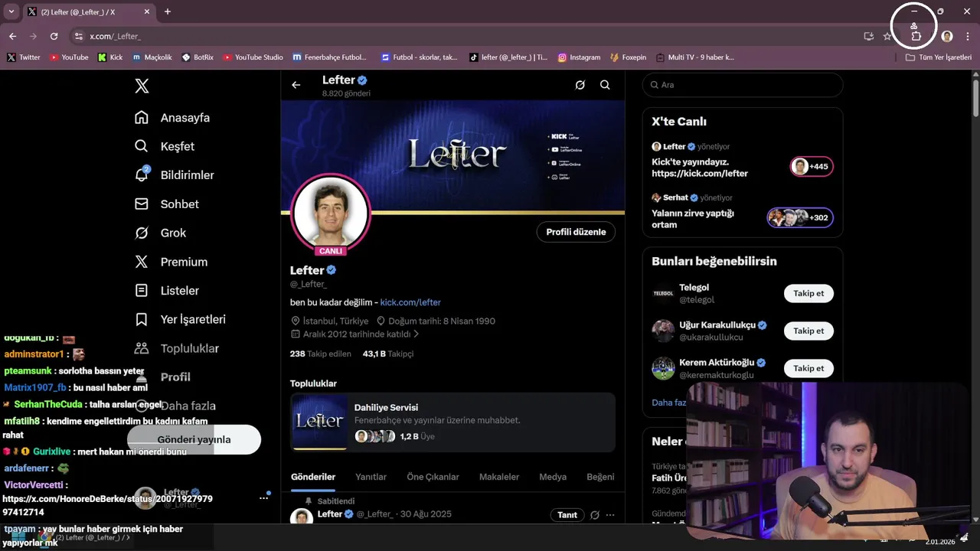
Task: Open the Chrome three-dot menu
Action: tap(968, 36)
